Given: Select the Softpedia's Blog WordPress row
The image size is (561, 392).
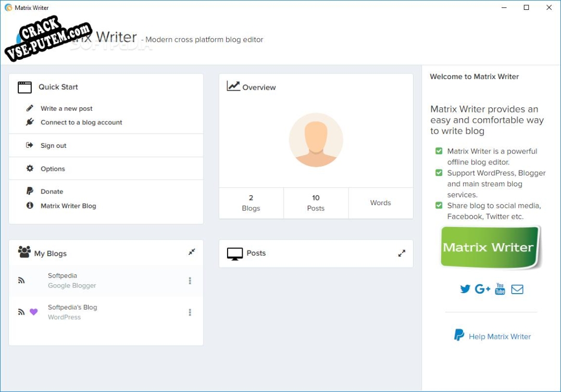Looking at the screenshot, I should (106, 312).
